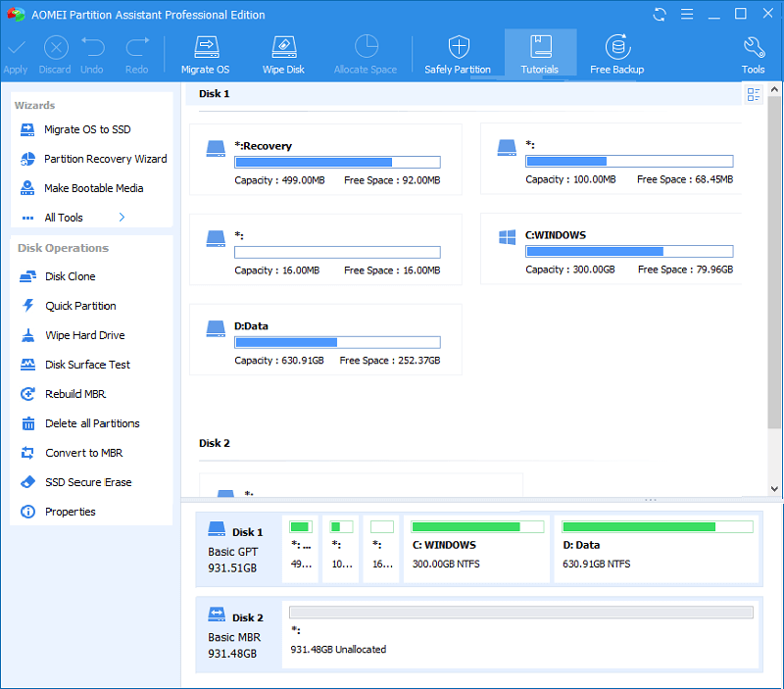Open the Tutorials book icon
Screen dimensions: 784x689
coord(541,46)
